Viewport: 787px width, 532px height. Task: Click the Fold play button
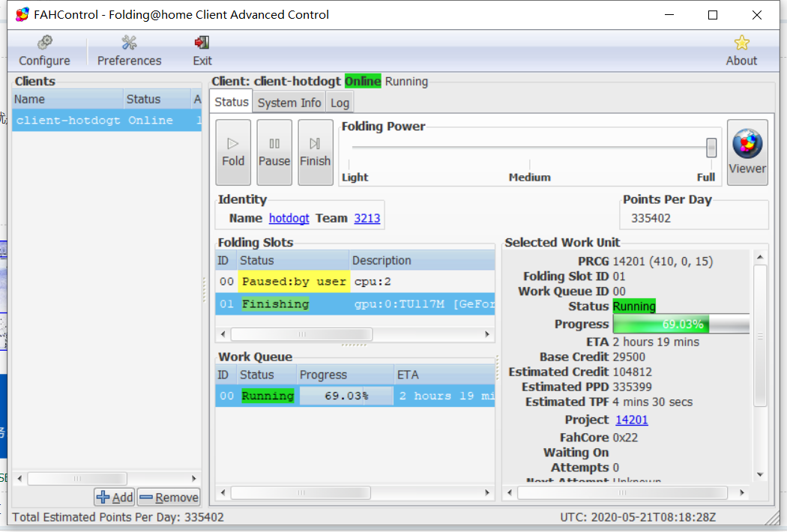click(233, 152)
